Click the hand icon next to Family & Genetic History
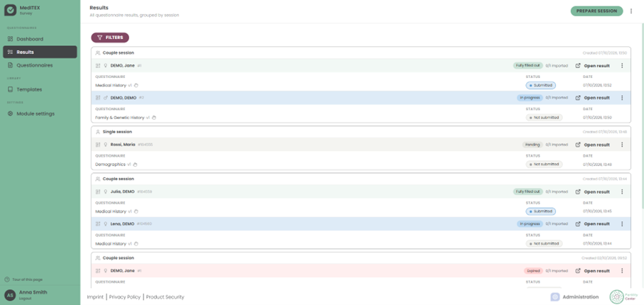644x305 pixels. [x=154, y=118]
